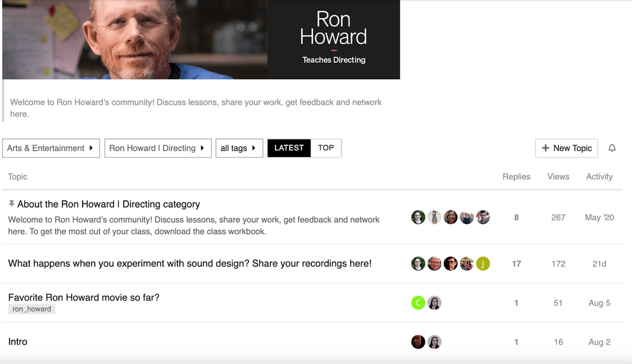Open last poster avatar in About topic row

(483, 217)
